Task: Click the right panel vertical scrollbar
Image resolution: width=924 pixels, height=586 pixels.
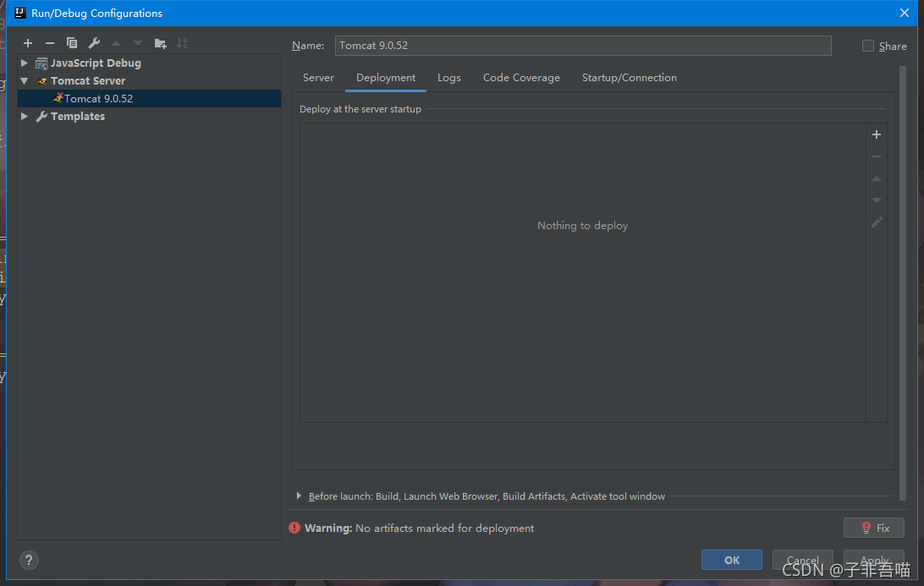Action: [903, 282]
